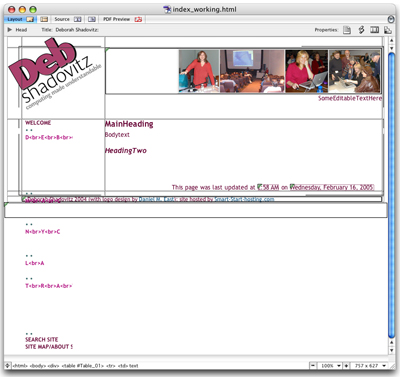The height and width of the screenshot is (377, 400).
Task: Edit the page Title field
Action: 77,30
